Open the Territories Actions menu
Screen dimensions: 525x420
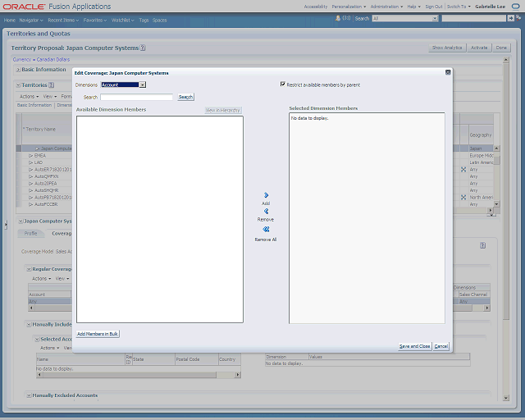[x=30, y=97]
